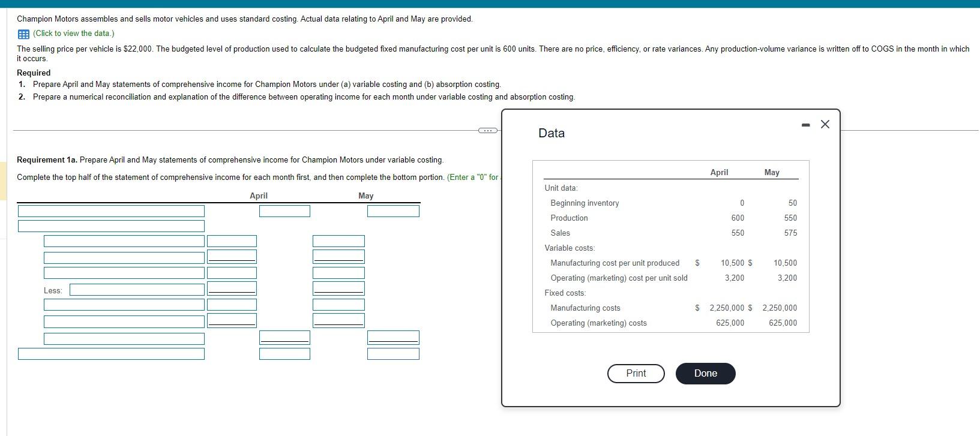
Task: Select the April amount field in the top statement row
Action: 284,211
